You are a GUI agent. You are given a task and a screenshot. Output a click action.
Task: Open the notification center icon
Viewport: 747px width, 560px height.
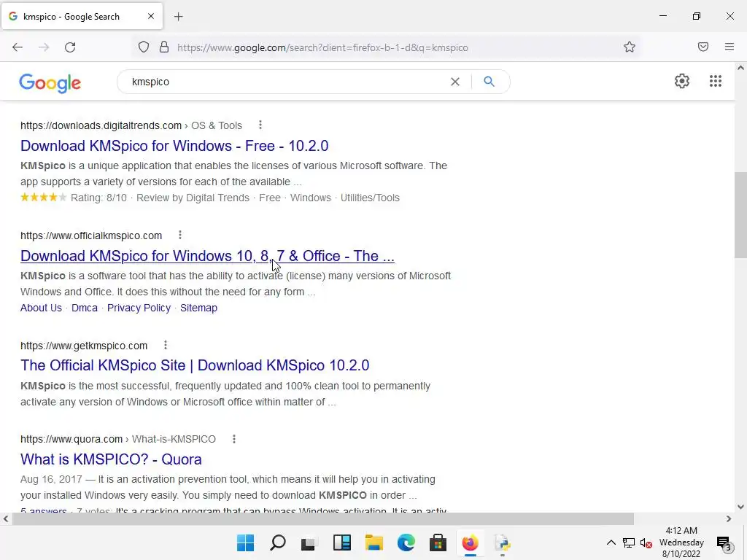(x=724, y=542)
